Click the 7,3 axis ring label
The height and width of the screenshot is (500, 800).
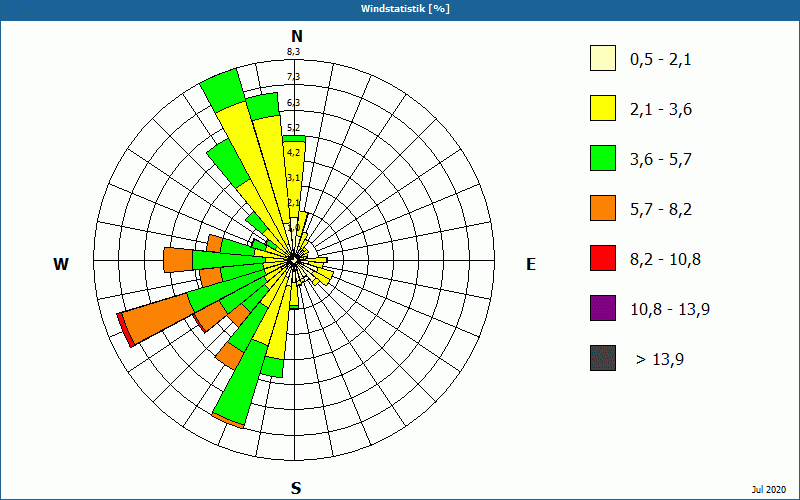(x=293, y=77)
